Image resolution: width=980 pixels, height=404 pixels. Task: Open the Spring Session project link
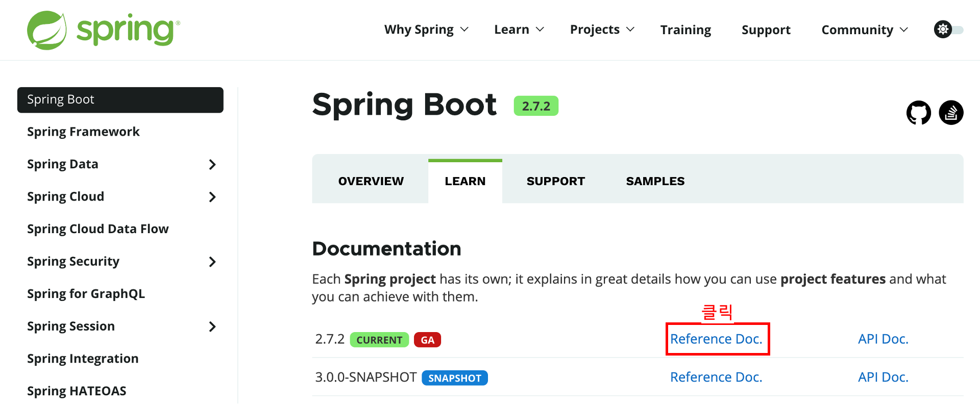pyautogui.click(x=71, y=326)
